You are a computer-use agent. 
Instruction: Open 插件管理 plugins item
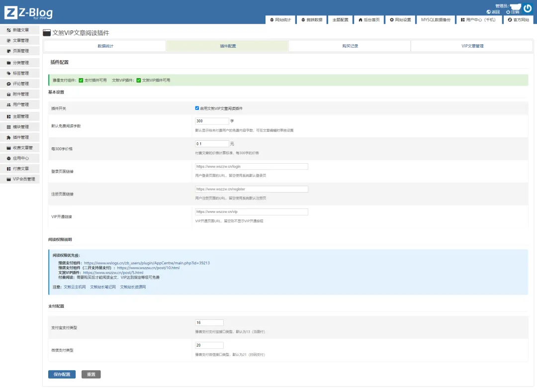20,137
